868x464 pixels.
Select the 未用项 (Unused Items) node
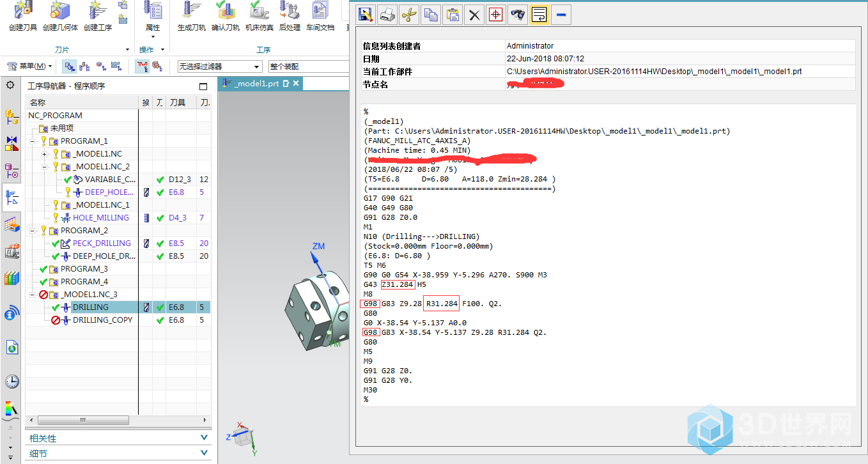coord(61,128)
